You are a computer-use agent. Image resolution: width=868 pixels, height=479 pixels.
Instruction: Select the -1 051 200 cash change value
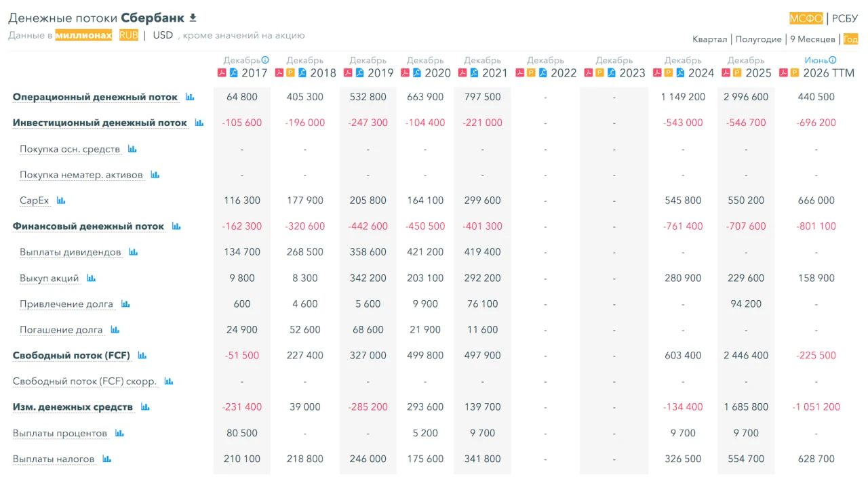(x=816, y=407)
